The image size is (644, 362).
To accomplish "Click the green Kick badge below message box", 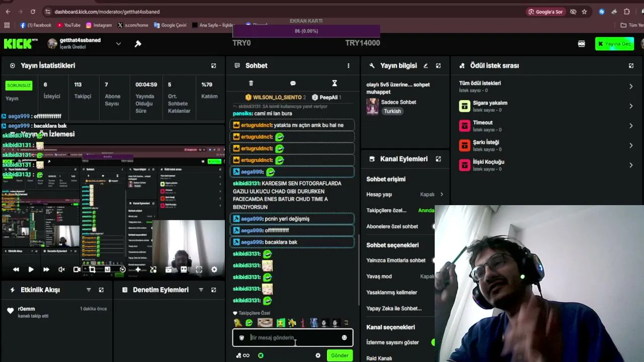I will pyautogui.click(x=261, y=355).
